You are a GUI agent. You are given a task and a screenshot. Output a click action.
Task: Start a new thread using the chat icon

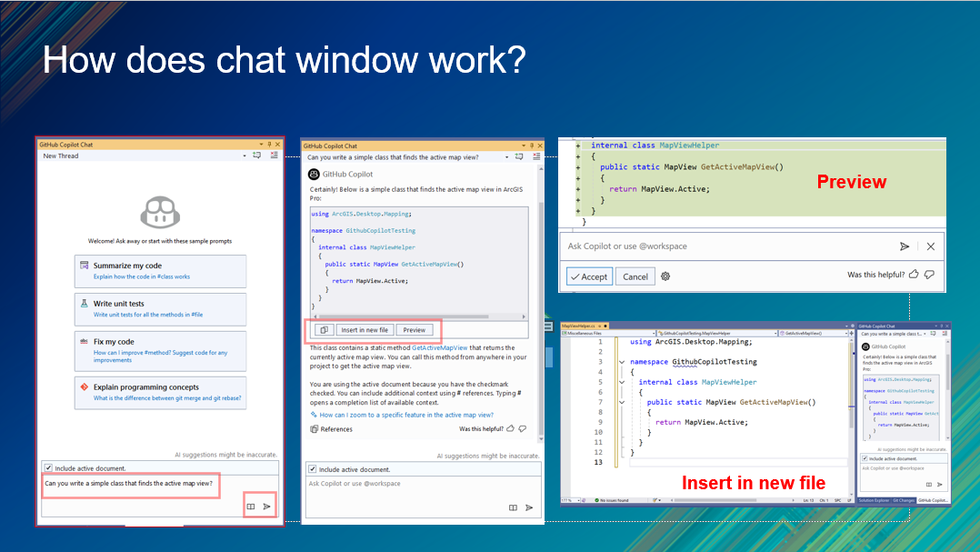click(256, 156)
